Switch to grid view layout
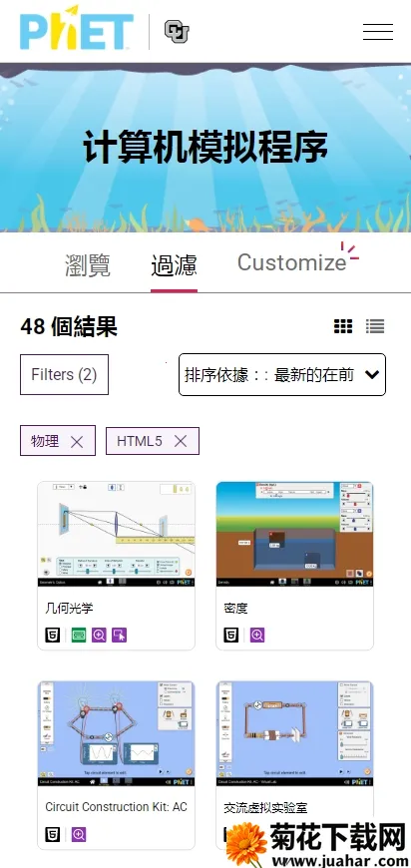The image size is (411, 868). 343,326
